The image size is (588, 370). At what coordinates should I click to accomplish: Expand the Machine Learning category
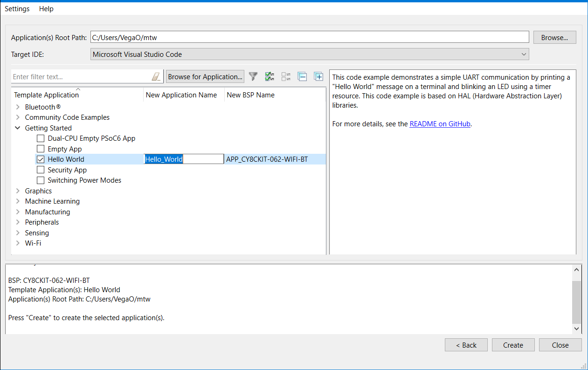[18, 201]
